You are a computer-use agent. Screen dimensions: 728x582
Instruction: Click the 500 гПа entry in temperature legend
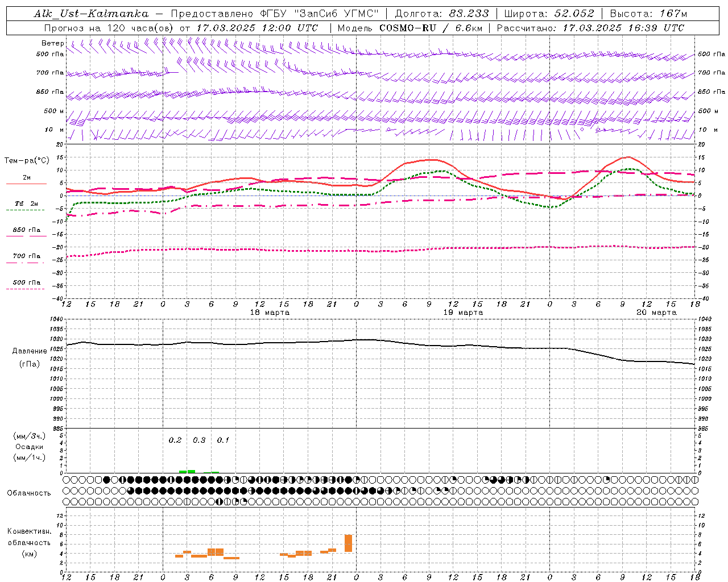(27, 282)
